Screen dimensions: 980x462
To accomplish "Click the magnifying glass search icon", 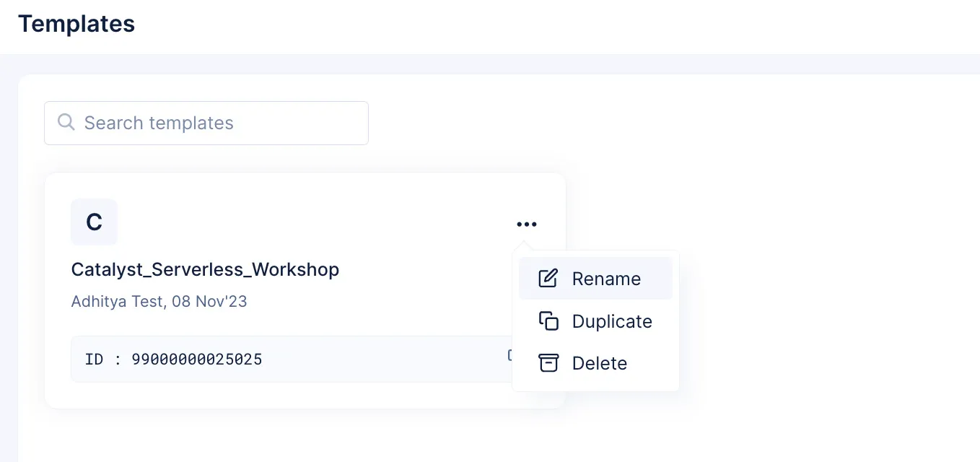I will [66, 122].
